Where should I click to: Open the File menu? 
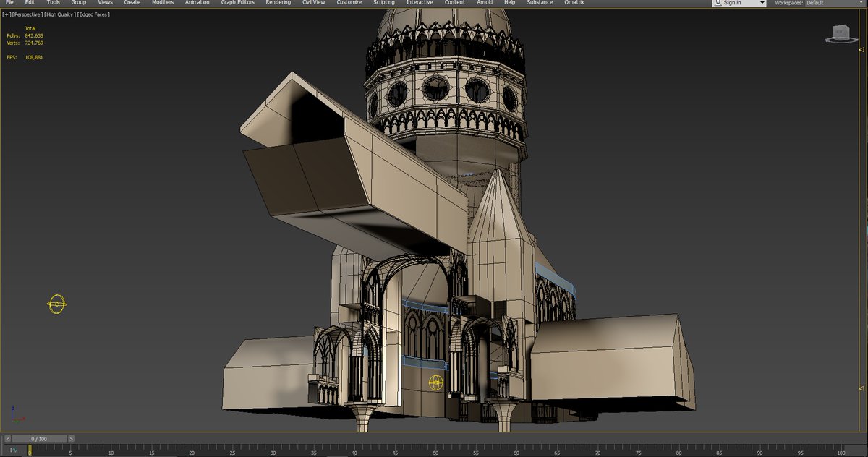pos(9,2)
